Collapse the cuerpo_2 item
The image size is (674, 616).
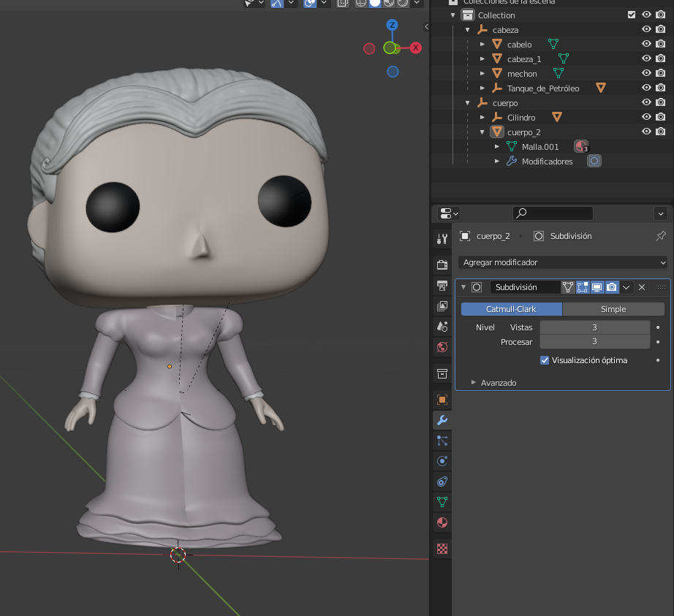coord(482,132)
